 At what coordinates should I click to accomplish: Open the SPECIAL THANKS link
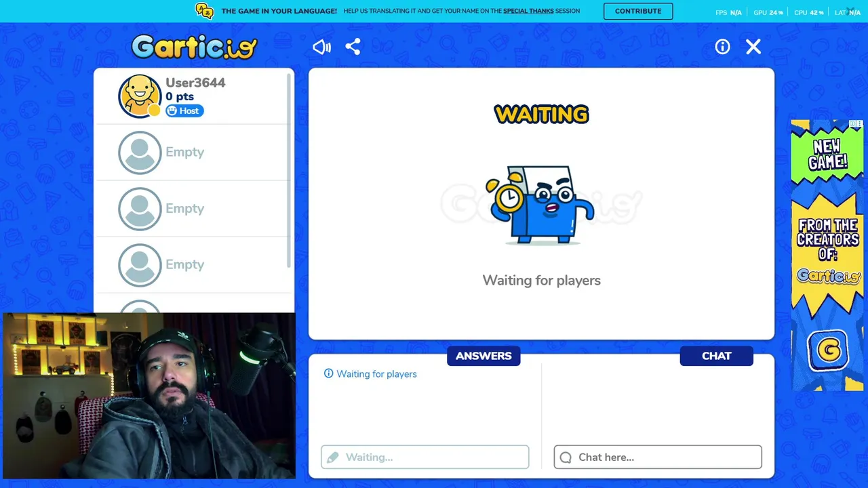[528, 11]
